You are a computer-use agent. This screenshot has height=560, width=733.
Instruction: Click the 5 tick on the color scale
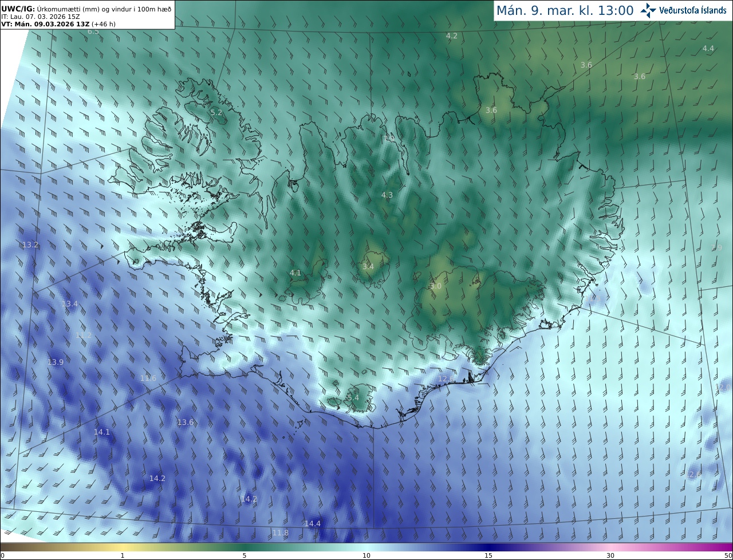[245, 555]
